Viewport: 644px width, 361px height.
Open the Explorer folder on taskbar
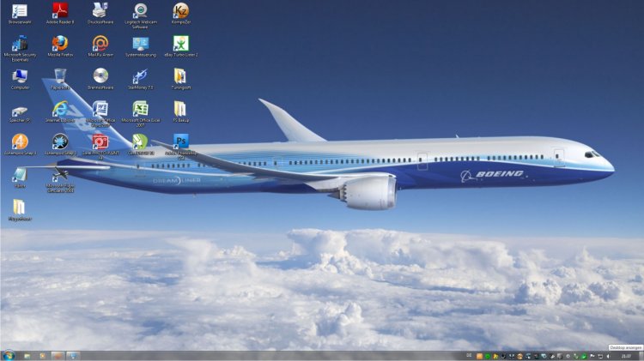27,356
